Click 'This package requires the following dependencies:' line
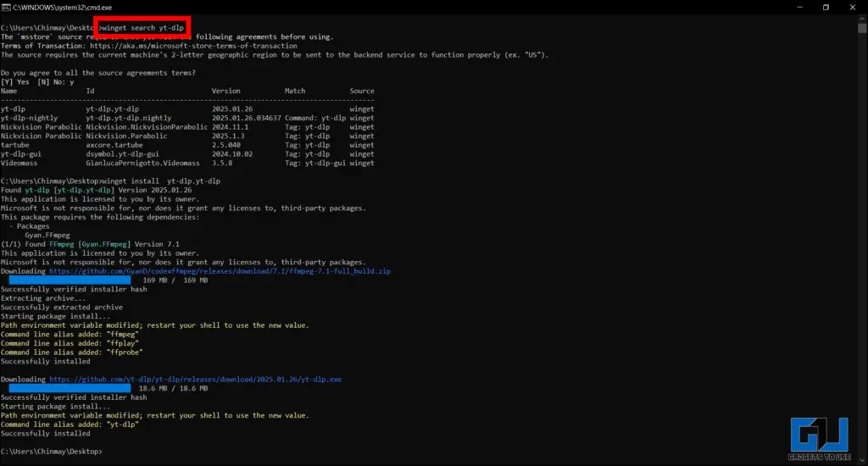The image size is (868, 466). point(100,217)
